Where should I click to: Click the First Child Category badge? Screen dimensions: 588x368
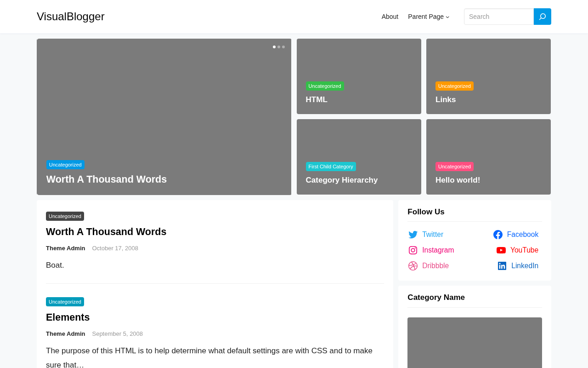pyautogui.click(x=331, y=167)
